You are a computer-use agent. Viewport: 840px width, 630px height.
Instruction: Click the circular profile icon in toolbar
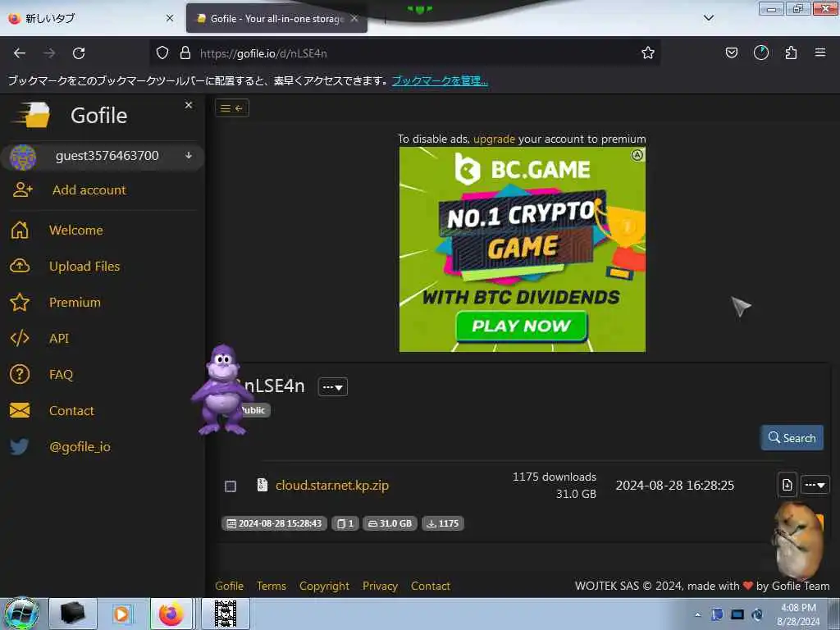coord(760,52)
